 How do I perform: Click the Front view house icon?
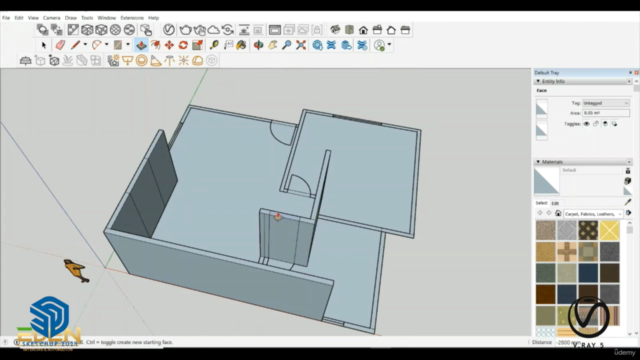coord(363,29)
